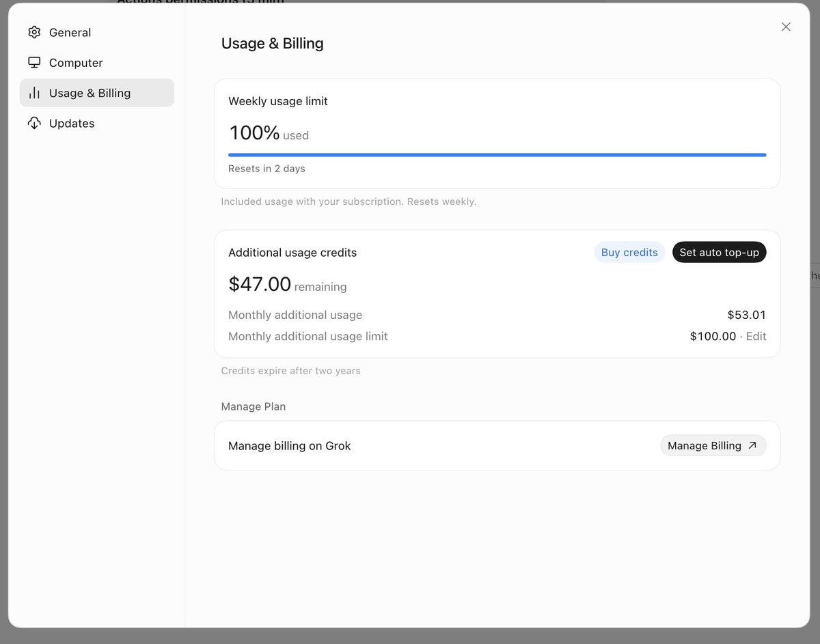Click the Usage & Billing bar chart icon
Viewport: 820px width, 644px height.
pos(34,93)
